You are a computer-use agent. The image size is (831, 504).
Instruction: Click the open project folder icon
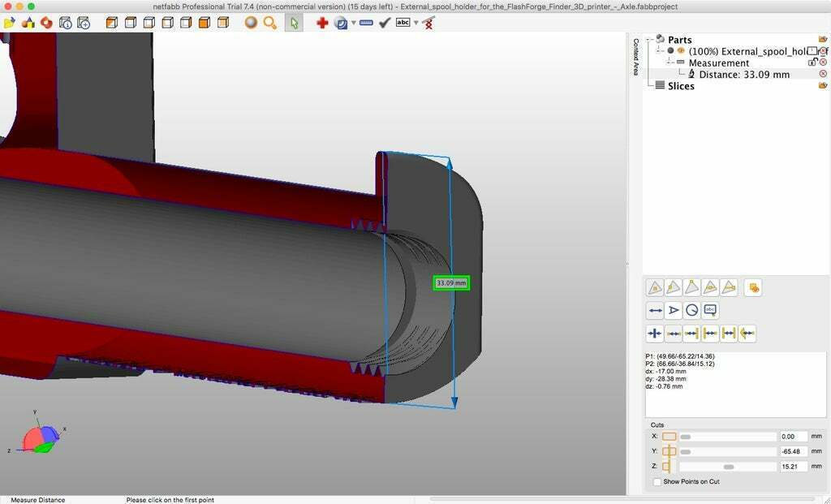point(10,23)
